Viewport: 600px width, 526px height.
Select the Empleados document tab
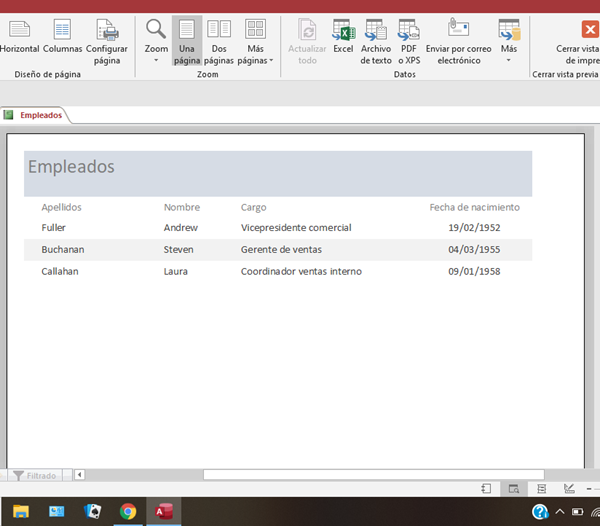(x=40, y=115)
